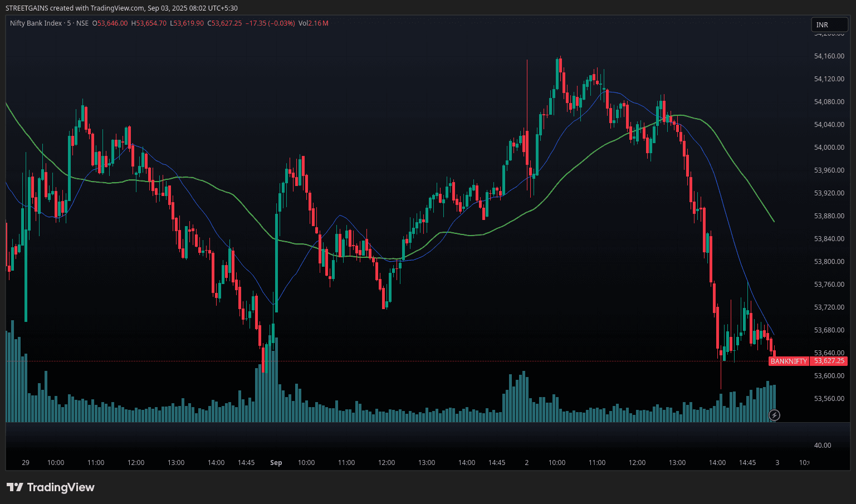
Task: Click the closing price C53,627.25 value
Action: pyautogui.click(x=224, y=23)
